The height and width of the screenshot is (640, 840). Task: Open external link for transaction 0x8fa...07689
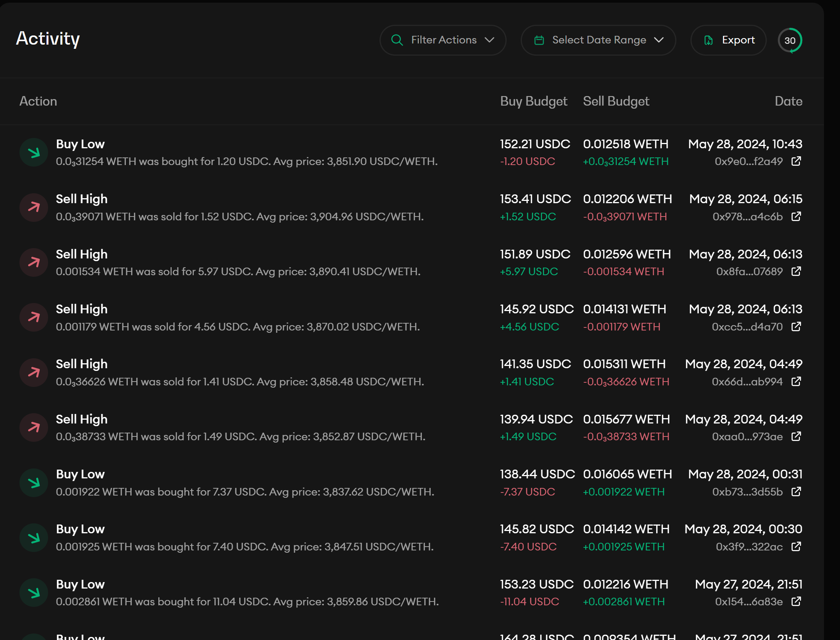[x=796, y=271]
